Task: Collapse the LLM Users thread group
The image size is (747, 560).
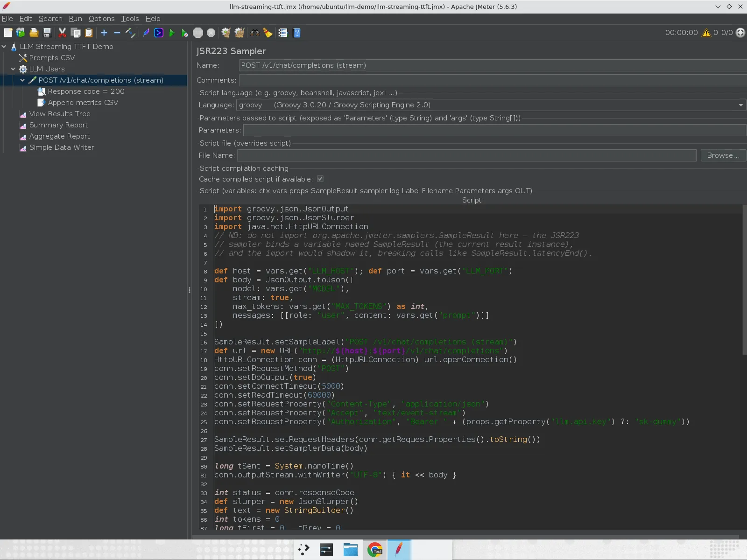Action: coord(14,69)
